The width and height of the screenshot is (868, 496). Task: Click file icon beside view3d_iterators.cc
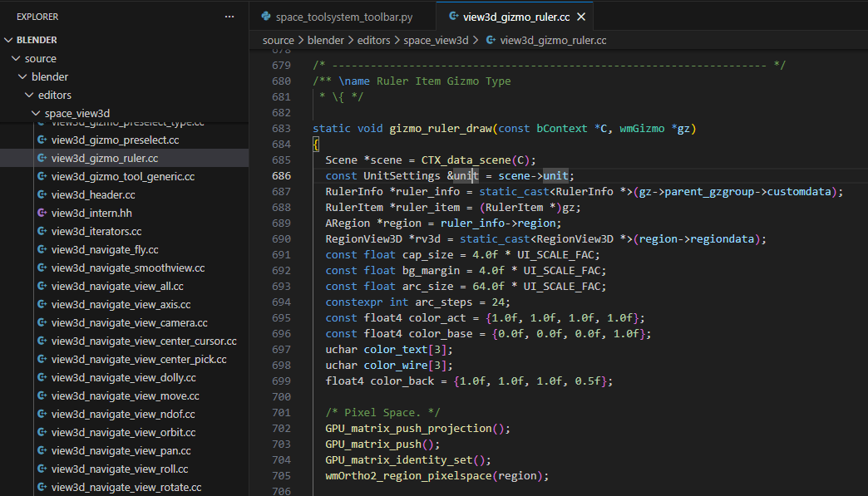click(42, 231)
